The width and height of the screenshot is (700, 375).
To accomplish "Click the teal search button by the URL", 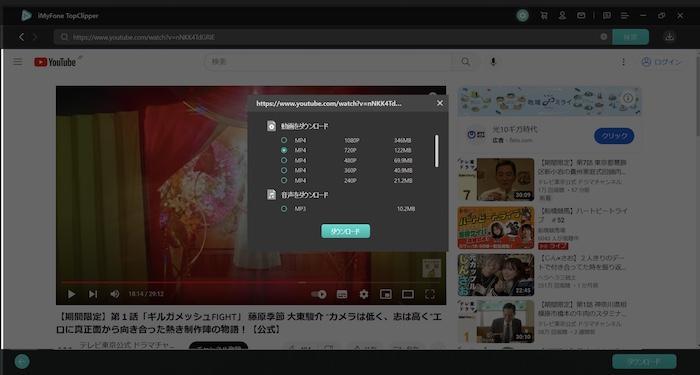I will tap(630, 37).
